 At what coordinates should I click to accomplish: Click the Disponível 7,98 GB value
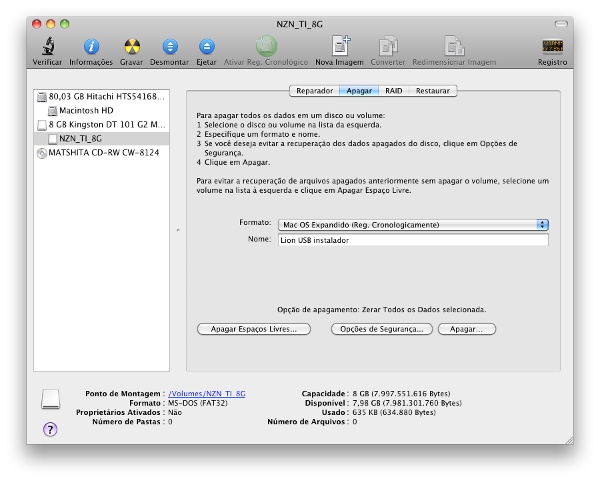click(x=407, y=403)
